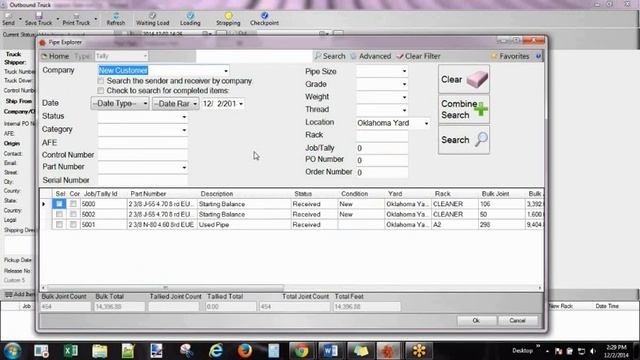Open Excel from the taskbar

point(71,350)
